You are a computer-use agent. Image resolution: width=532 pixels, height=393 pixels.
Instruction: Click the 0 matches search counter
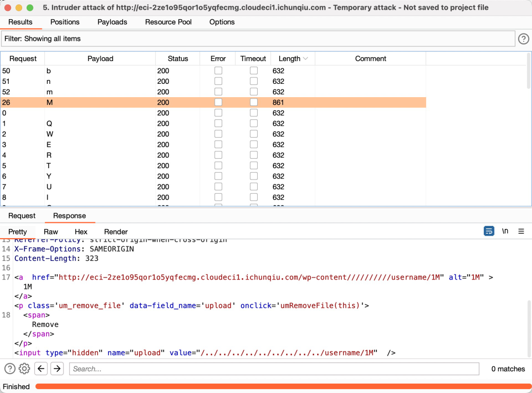508,368
